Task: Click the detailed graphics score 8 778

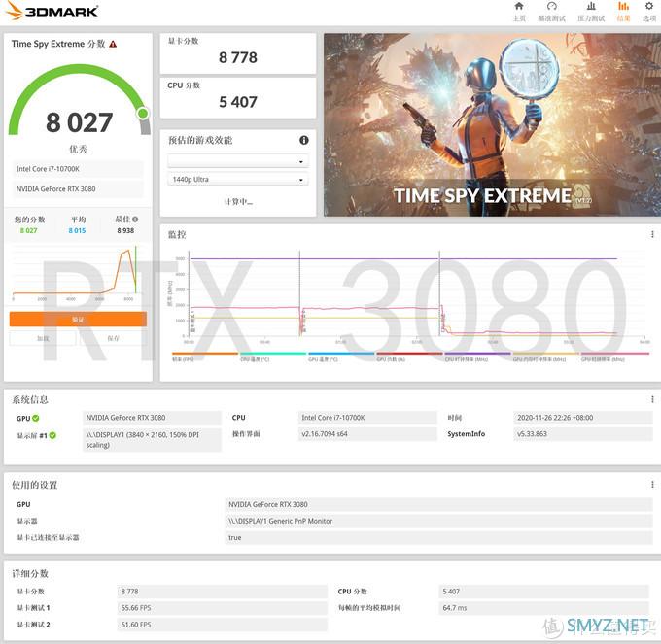Action: point(223,592)
